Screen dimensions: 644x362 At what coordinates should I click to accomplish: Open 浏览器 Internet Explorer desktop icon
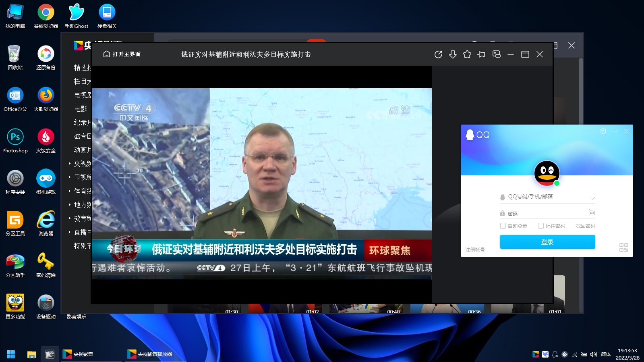pyautogui.click(x=46, y=224)
